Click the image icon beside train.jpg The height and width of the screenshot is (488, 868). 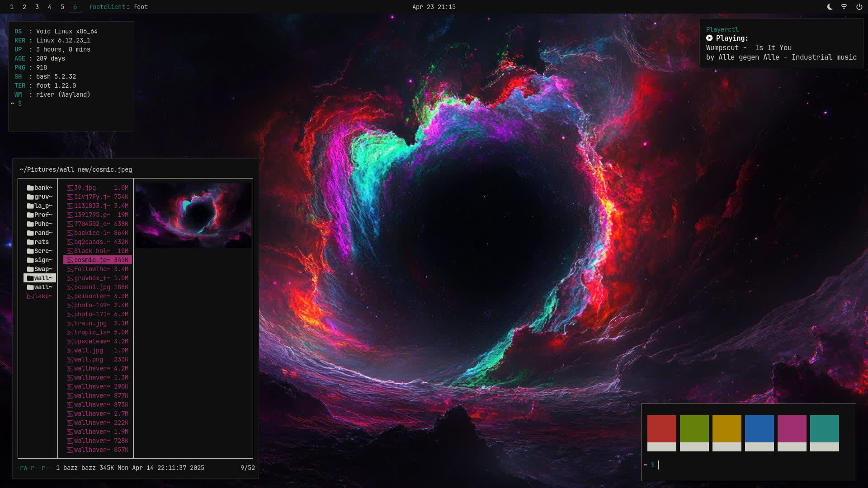(x=70, y=324)
